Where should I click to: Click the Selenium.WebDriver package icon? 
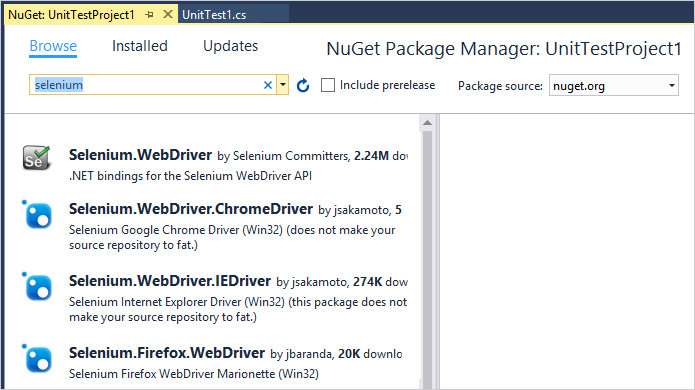pyautogui.click(x=37, y=158)
